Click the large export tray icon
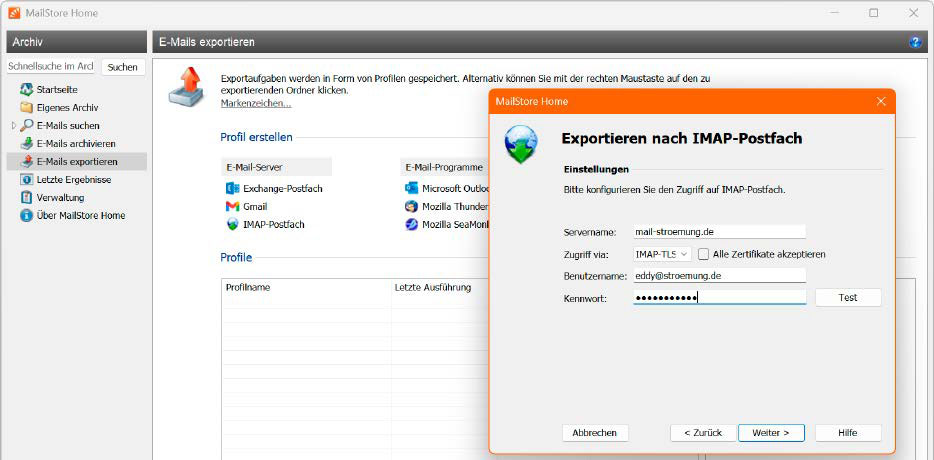The width and height of the screenshot is (934, 460). pyautogui.click(x=186, y=87)
